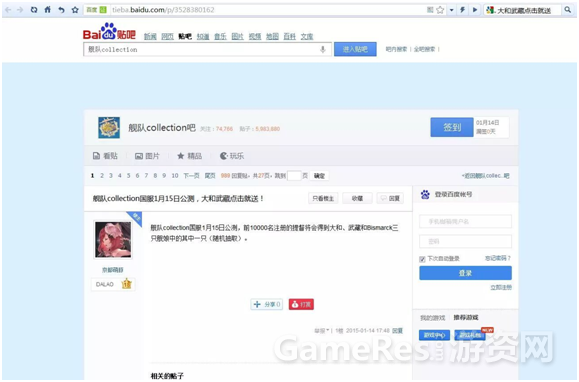Select 贴吧 in Baidu nav
Image resolution: width=579 pixels, height=382 pixels.
click(x=185, y=36)
